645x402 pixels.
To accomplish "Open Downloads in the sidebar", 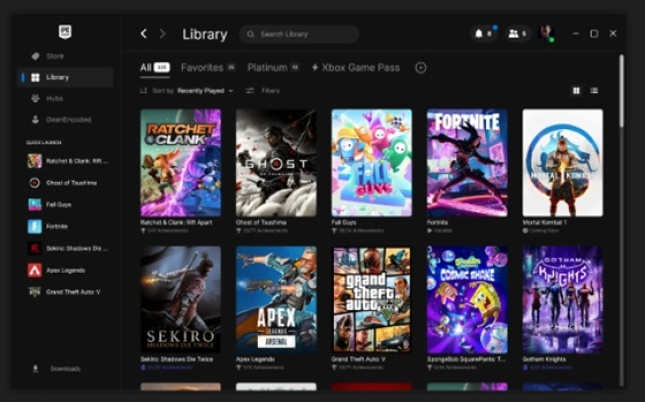I will pos(66,369).
